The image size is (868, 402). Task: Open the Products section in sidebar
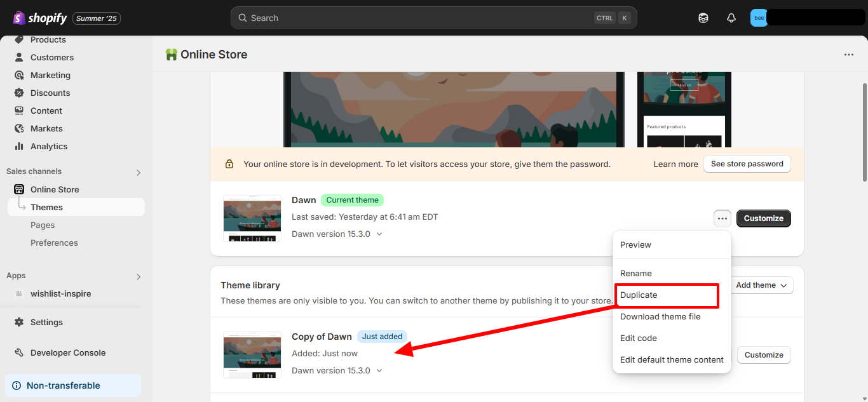coord(18,39)
